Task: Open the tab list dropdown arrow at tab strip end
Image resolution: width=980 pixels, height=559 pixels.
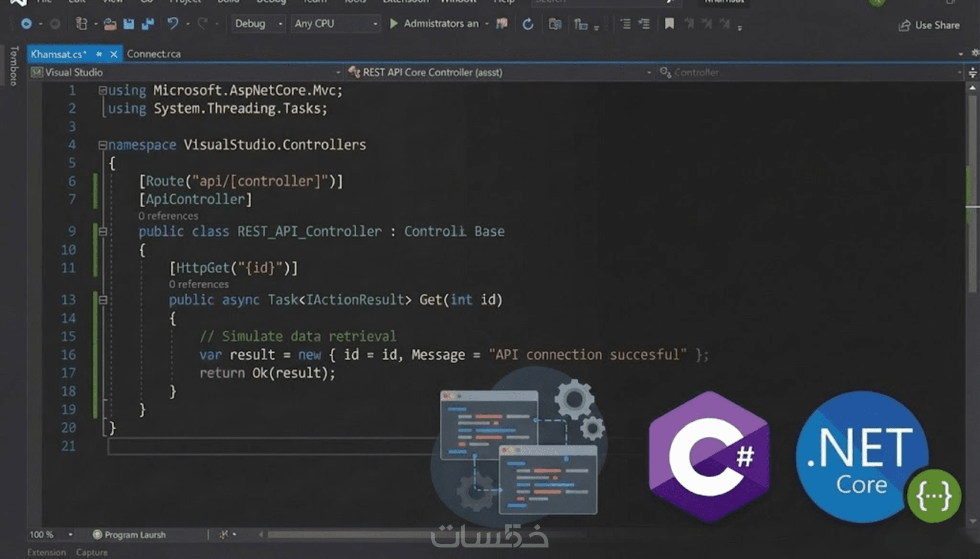Action: click(960, 54)
